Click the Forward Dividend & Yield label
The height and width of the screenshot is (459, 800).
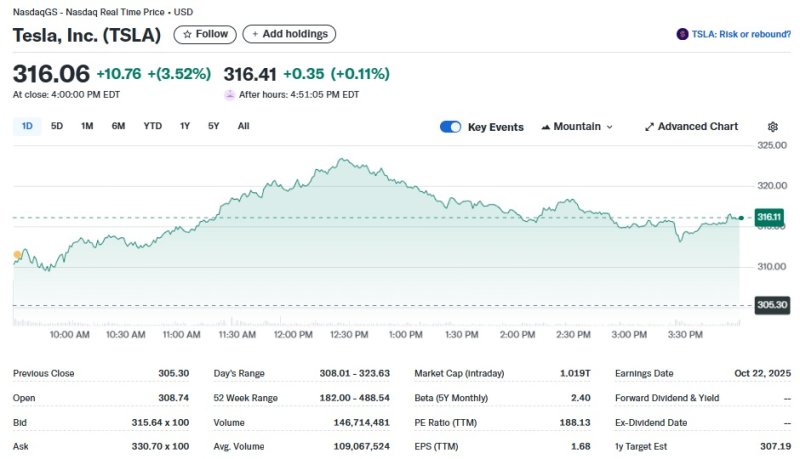point(667,398)
